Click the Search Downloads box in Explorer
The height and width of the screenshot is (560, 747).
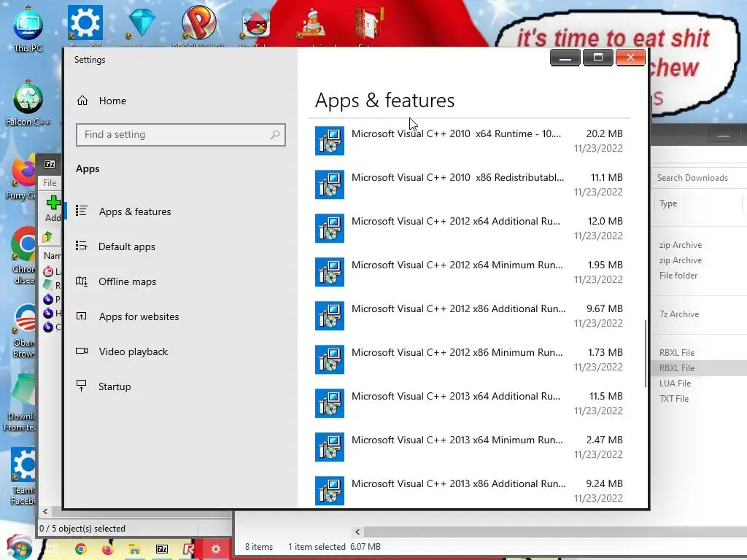pos(698,178)
